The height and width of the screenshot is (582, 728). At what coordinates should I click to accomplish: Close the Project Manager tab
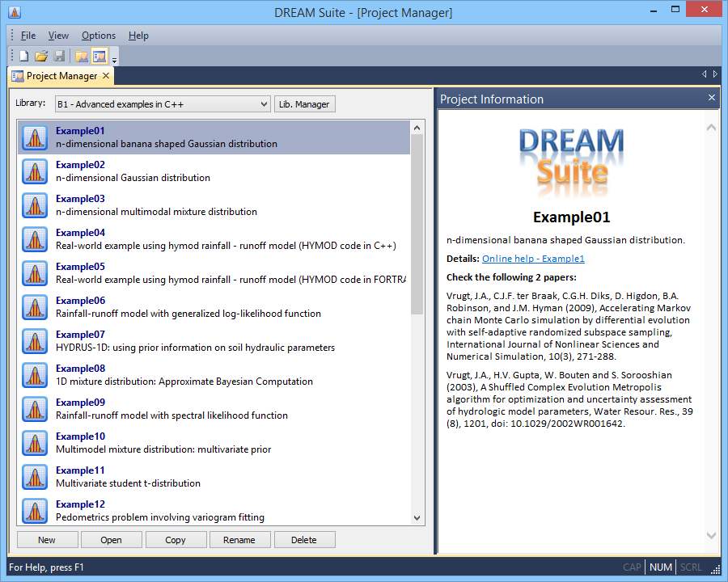point(106,75)
